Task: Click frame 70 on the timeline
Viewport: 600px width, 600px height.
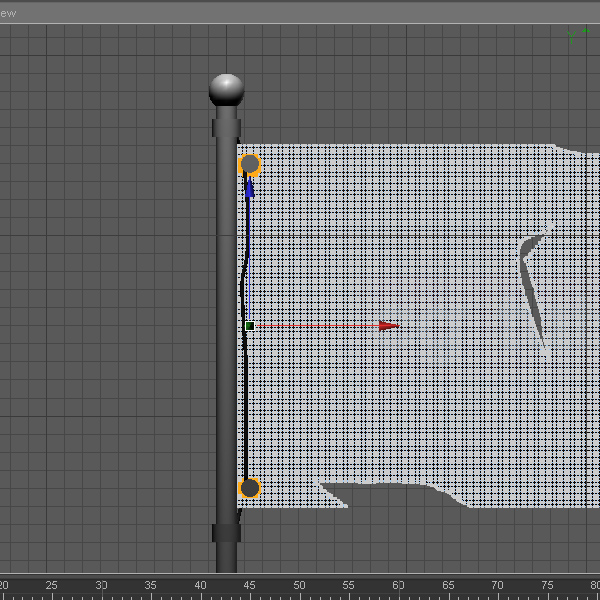Action: [497, 585]
